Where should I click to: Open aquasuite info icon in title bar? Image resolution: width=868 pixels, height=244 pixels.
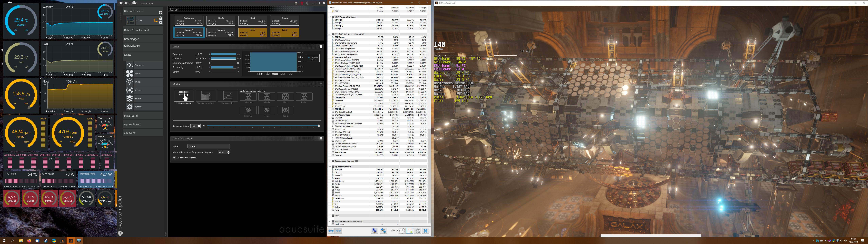[x=308, y=3]
